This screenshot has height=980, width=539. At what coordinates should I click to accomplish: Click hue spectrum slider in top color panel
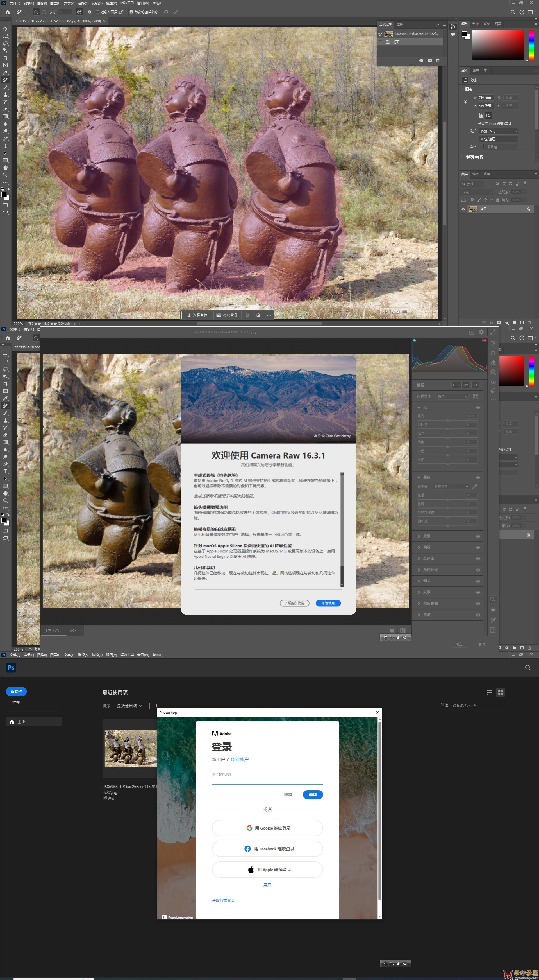pos(531,45)
